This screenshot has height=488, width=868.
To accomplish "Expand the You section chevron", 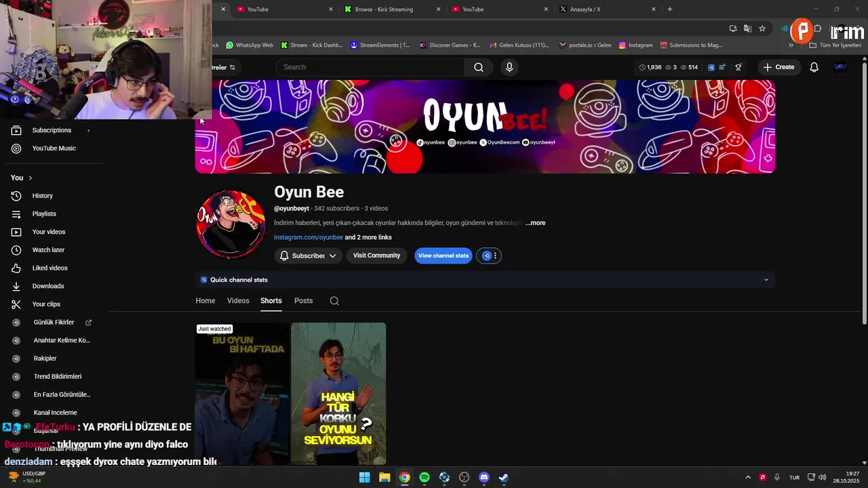I will tap(30, 178).
